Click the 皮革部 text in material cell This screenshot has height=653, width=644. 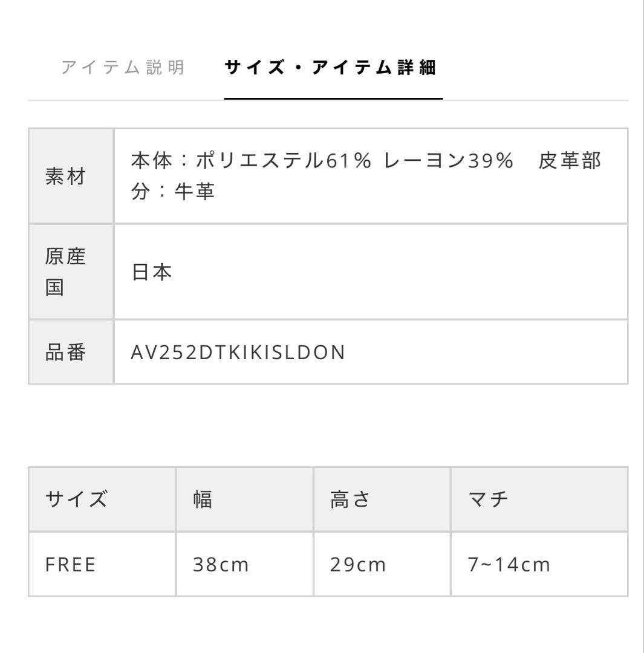click(x=570, y=162)
